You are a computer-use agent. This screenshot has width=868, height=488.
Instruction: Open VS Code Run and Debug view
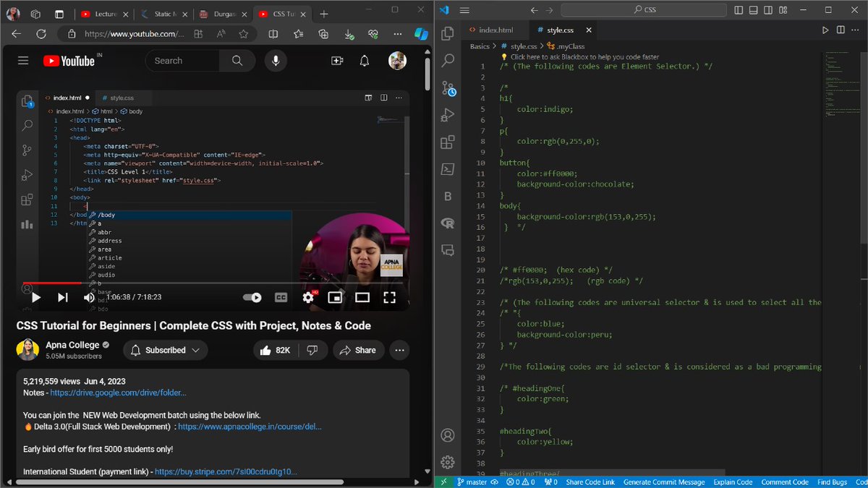(448, 115)
